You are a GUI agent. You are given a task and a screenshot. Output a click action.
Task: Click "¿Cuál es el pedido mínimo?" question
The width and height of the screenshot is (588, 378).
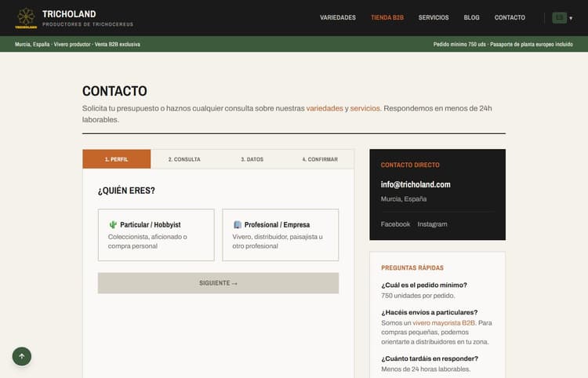point(424,285)
